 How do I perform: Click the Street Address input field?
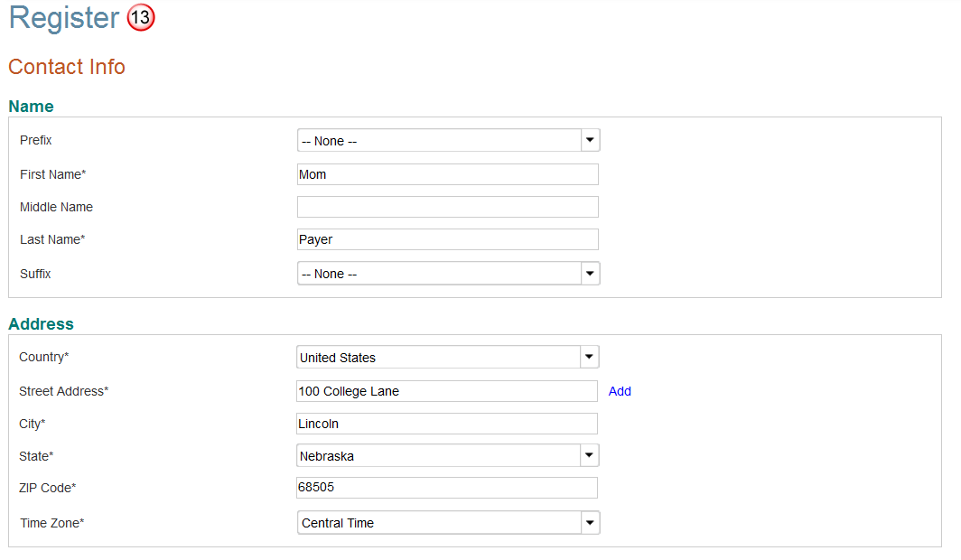[447, 391]
